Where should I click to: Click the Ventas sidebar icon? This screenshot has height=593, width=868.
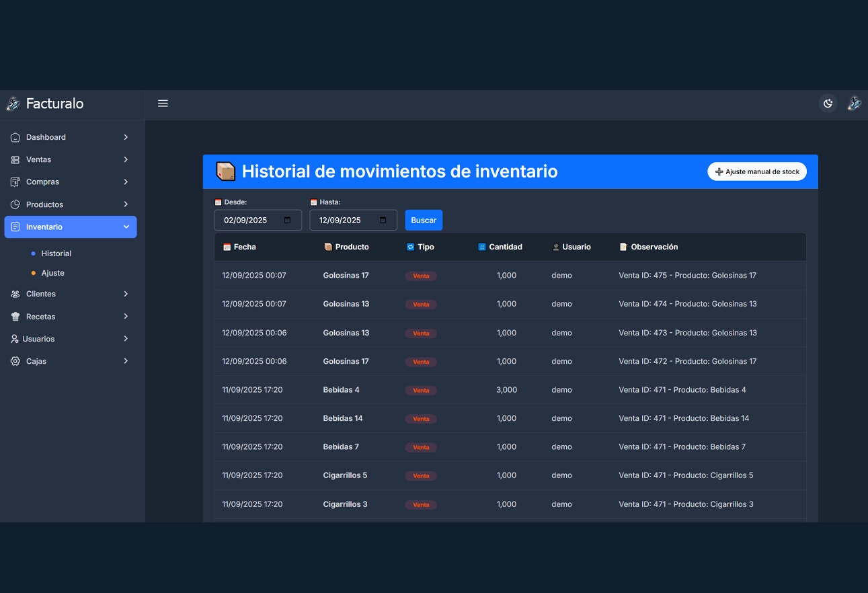click(15, 160)
